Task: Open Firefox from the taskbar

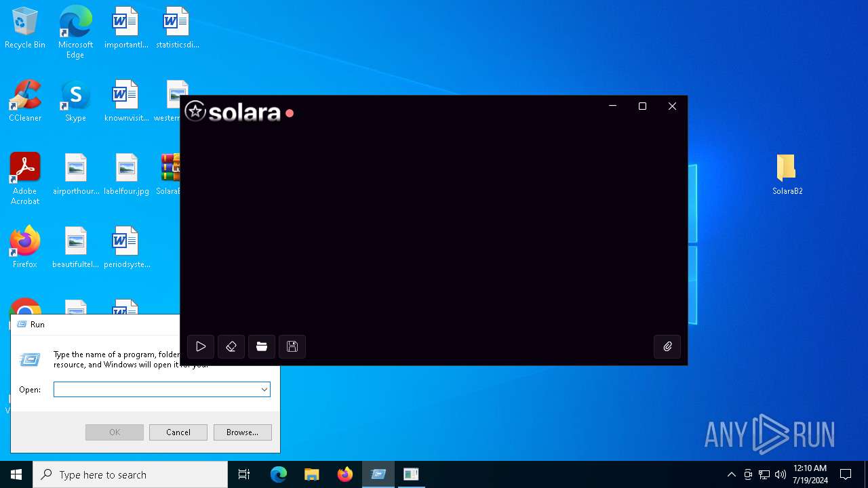Action: click(345, 474)
